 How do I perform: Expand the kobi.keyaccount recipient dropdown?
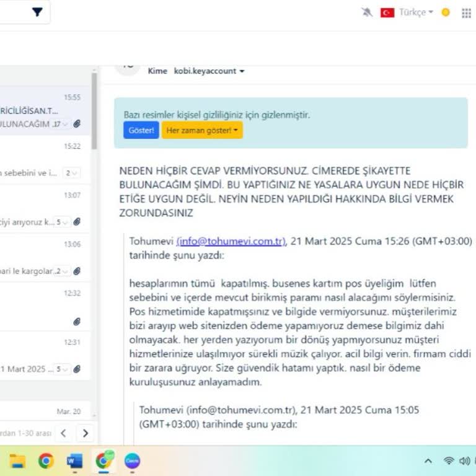pos(209,71)
